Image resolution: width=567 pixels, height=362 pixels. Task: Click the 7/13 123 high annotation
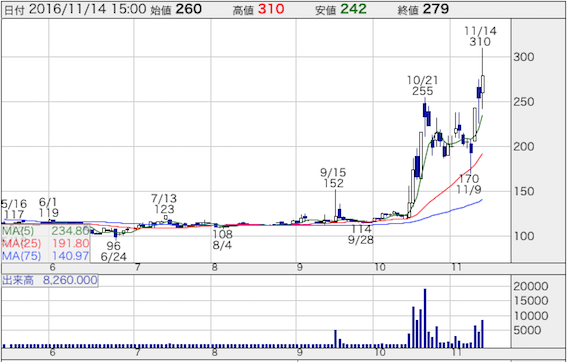coord(163,204)
